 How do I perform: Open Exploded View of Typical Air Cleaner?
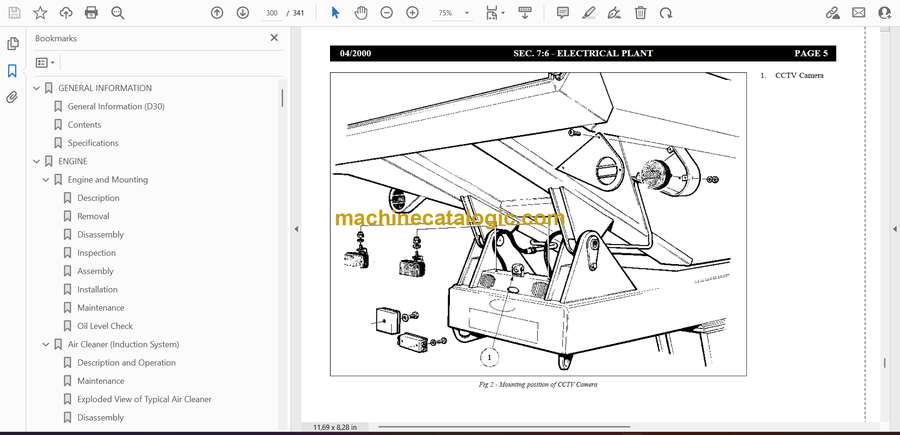(x=144, y=399)
